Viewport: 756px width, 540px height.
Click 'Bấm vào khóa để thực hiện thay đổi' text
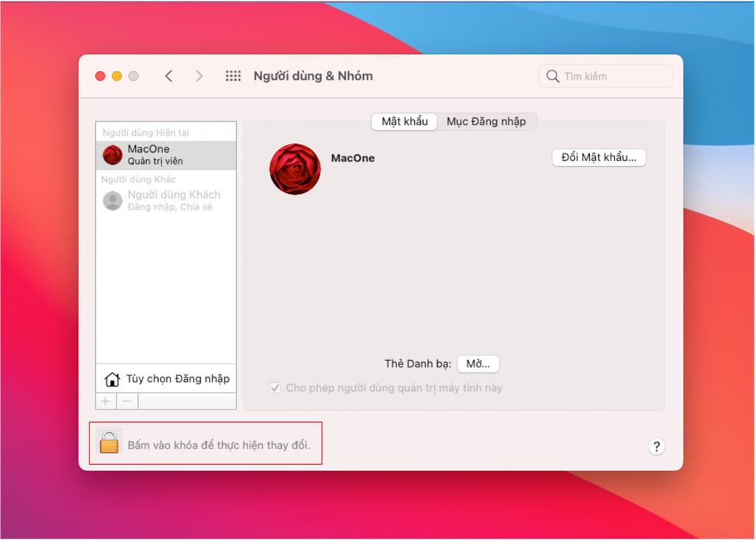tap(219, 445)
